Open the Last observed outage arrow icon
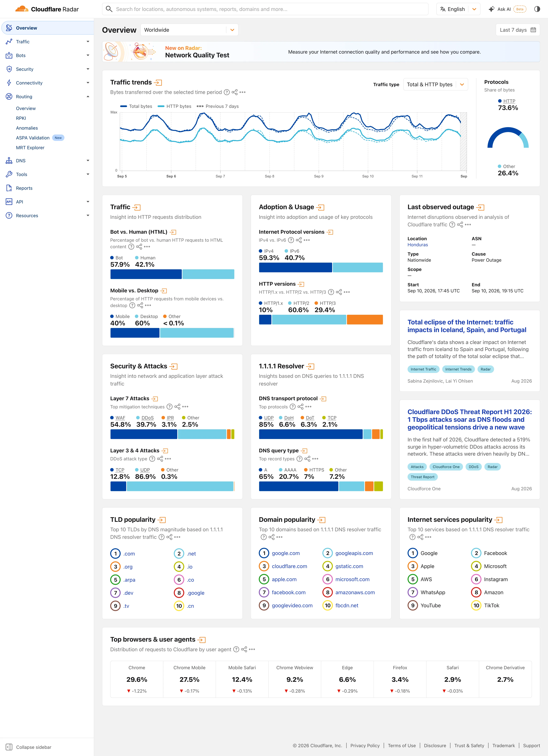This screenshot has height=756, width=548. (x=480, y=207)
